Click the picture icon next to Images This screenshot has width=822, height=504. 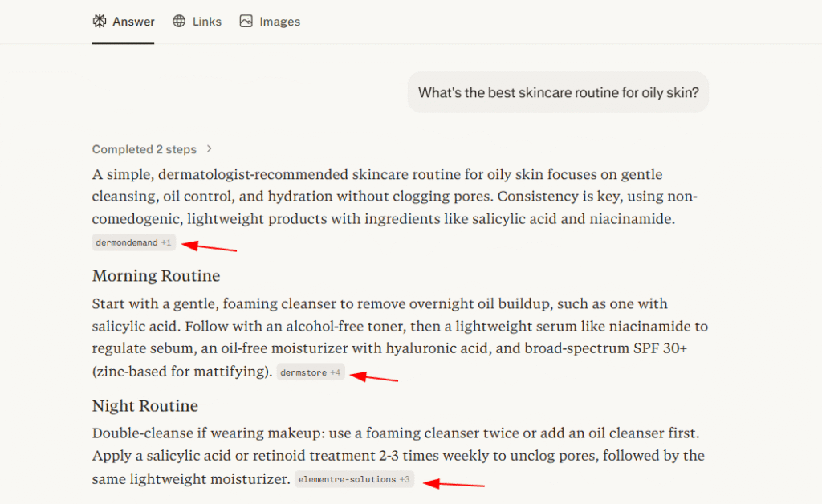click(246, 21)
